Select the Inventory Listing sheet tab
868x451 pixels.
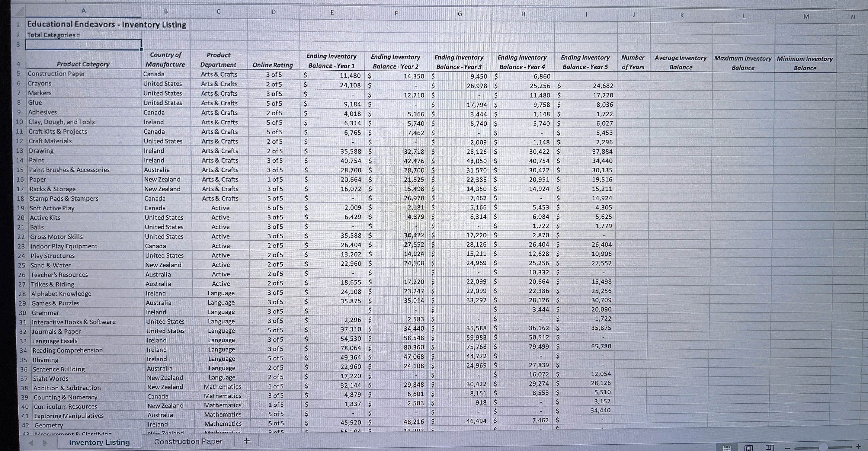point(99,442)
